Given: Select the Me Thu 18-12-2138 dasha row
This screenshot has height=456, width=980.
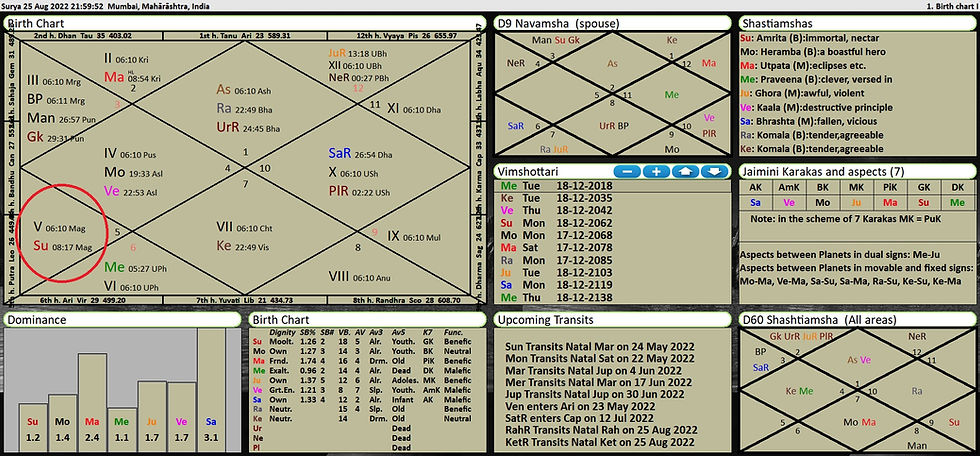Looking at the screenshot, I should (x=612, y=298).
